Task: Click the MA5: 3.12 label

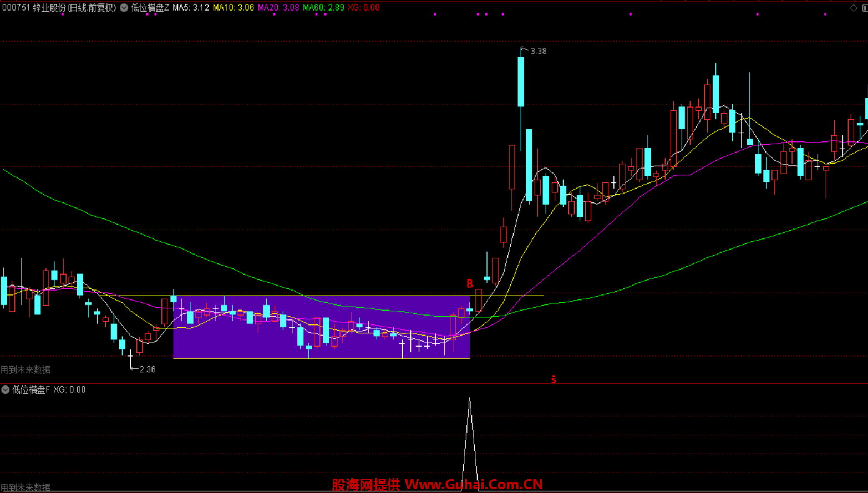Action: pos(191,8)
